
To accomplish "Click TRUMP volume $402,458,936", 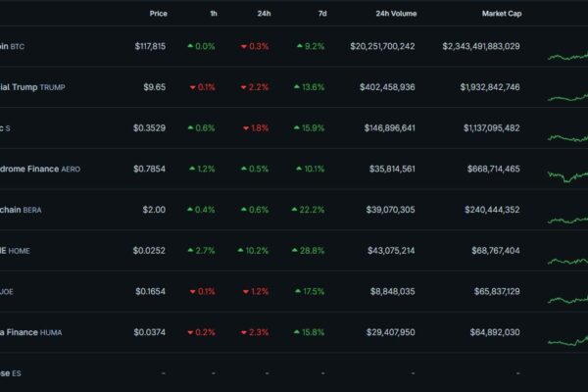I will pos(387,87).
